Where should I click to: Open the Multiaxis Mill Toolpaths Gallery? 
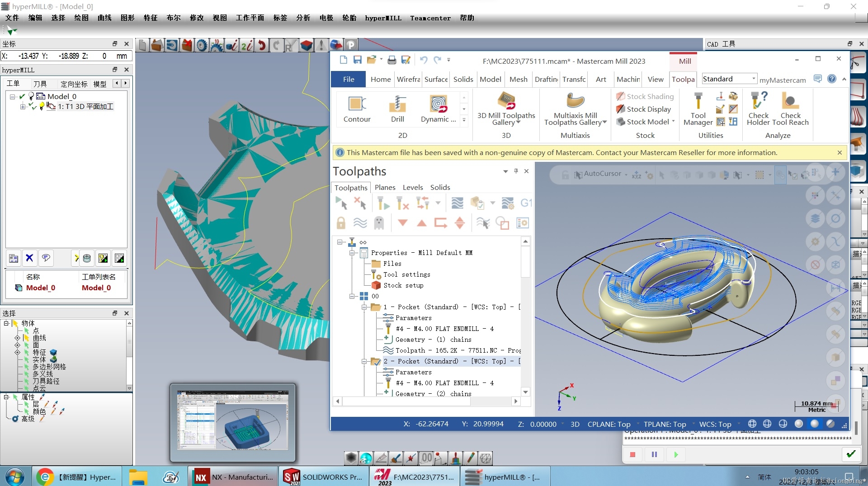[x=575, y=109]
